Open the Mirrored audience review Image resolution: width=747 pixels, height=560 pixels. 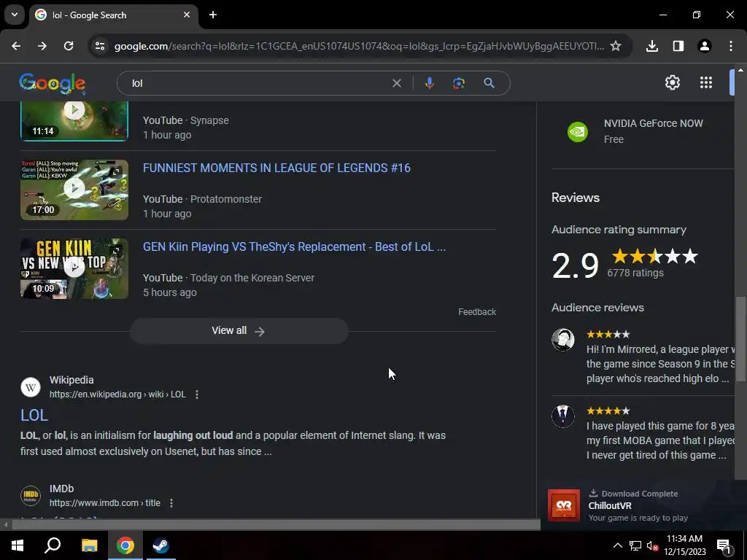[x=643, y=357]
